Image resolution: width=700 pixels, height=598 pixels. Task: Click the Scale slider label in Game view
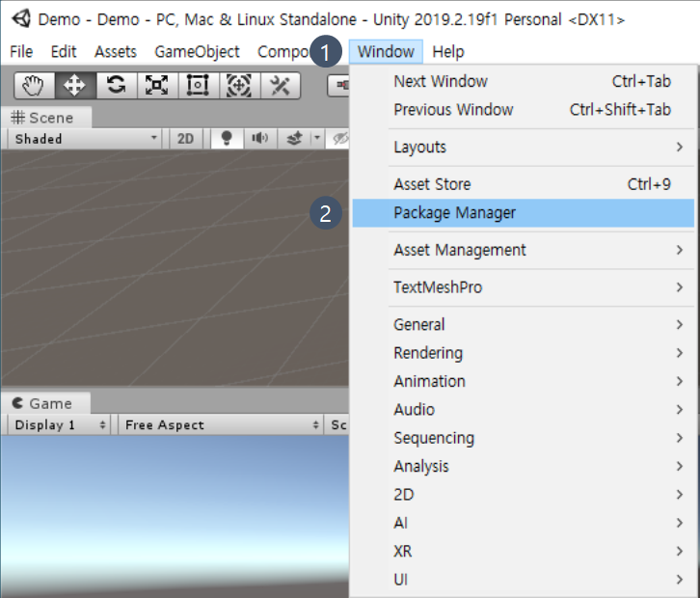(338, 424)
